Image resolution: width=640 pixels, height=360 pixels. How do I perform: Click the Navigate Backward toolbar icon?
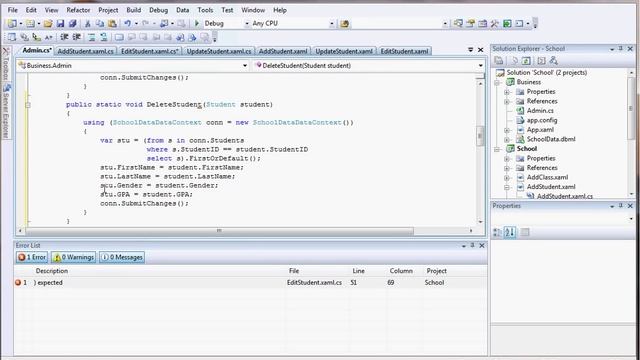164,24
